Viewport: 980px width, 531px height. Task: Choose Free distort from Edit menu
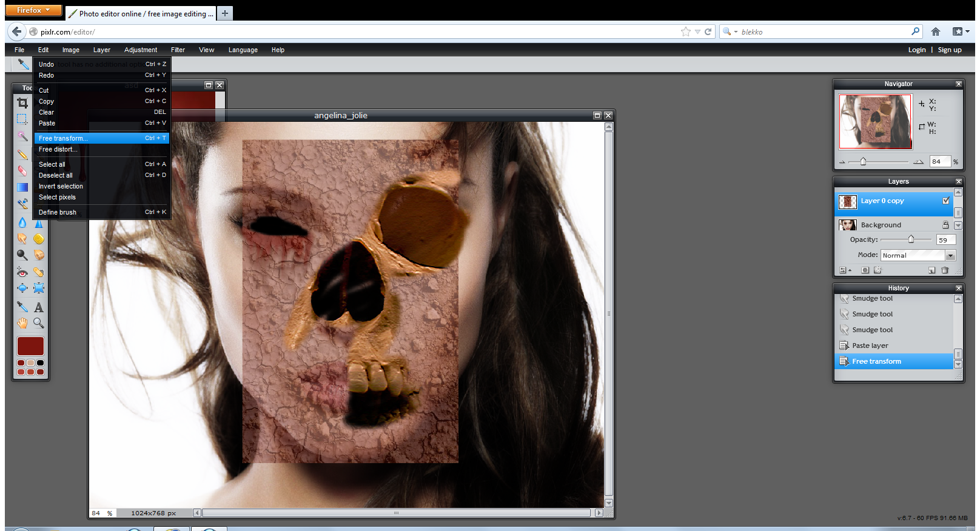tap(102, 149)
